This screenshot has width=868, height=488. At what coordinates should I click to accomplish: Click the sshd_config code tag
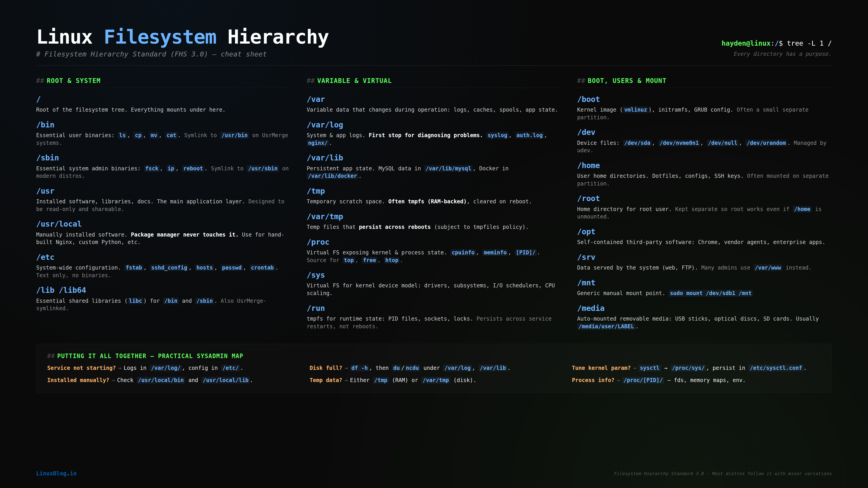click(x=169, y=267)
